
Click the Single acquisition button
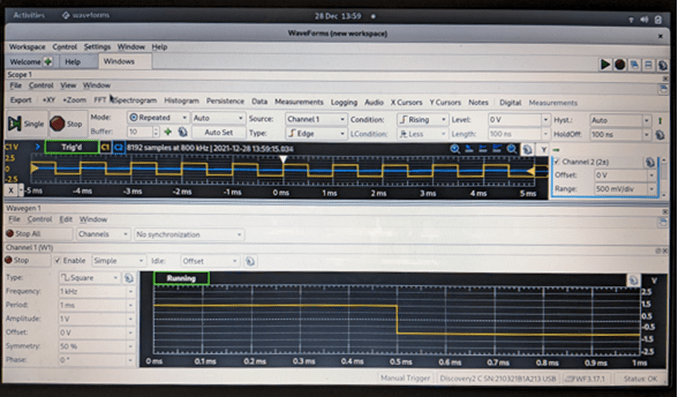(x=26, y=124)
